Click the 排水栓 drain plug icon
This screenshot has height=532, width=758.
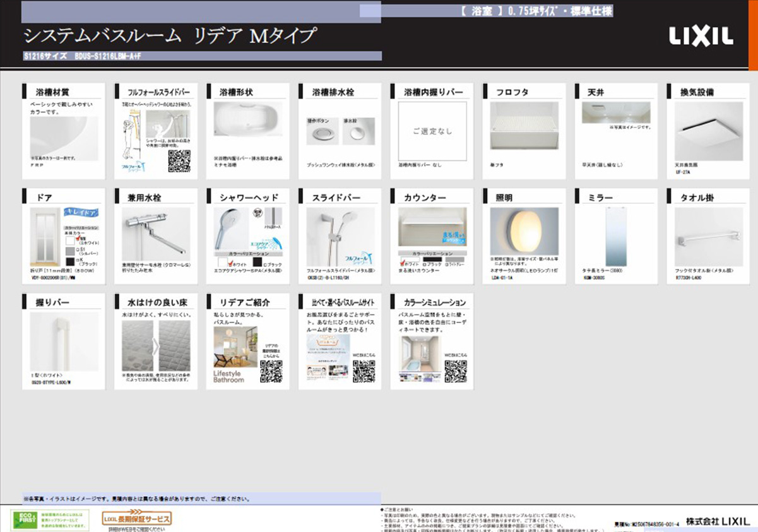click(358, 133)
